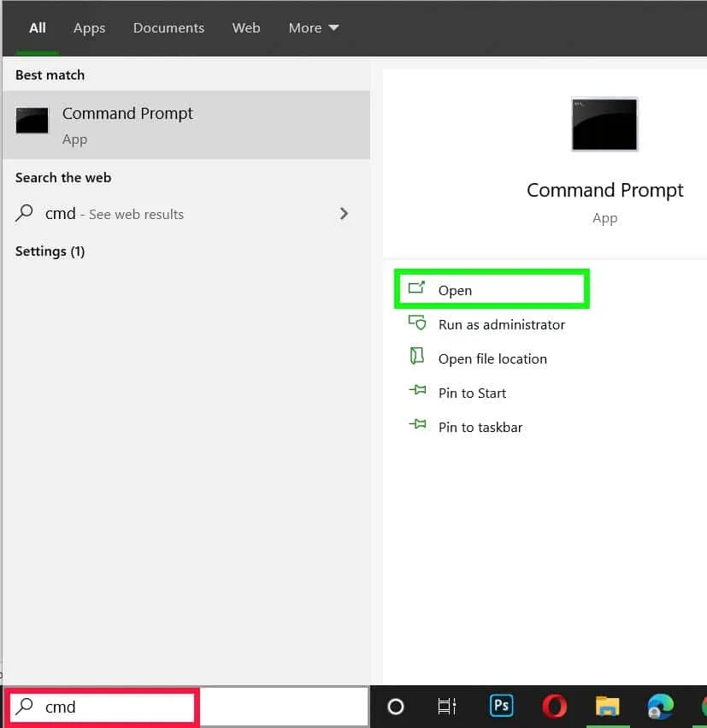The height and width of the screenshot is (728, 707).
Task: Open File Explorer from the taskbar
Action: [607, 707]
